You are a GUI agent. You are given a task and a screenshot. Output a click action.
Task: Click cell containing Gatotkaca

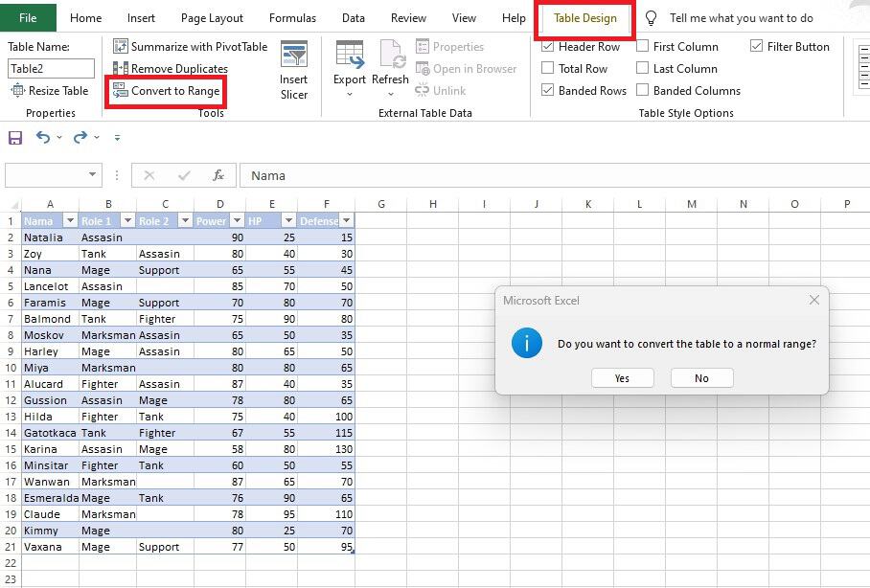(x=50, y=433)
